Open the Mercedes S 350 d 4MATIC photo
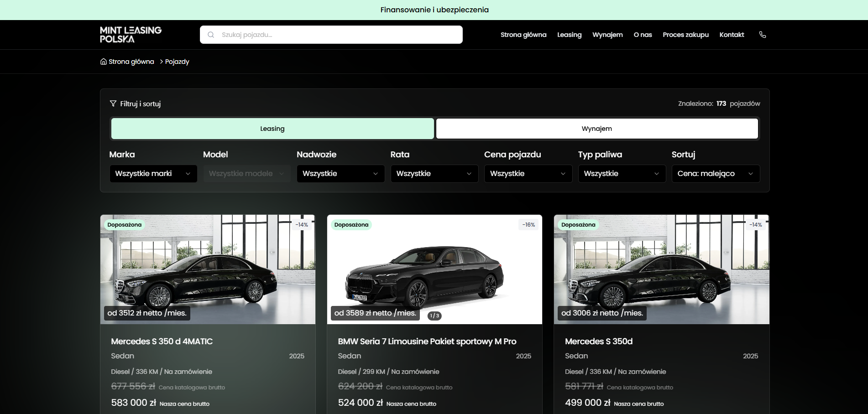 [208, 269]
